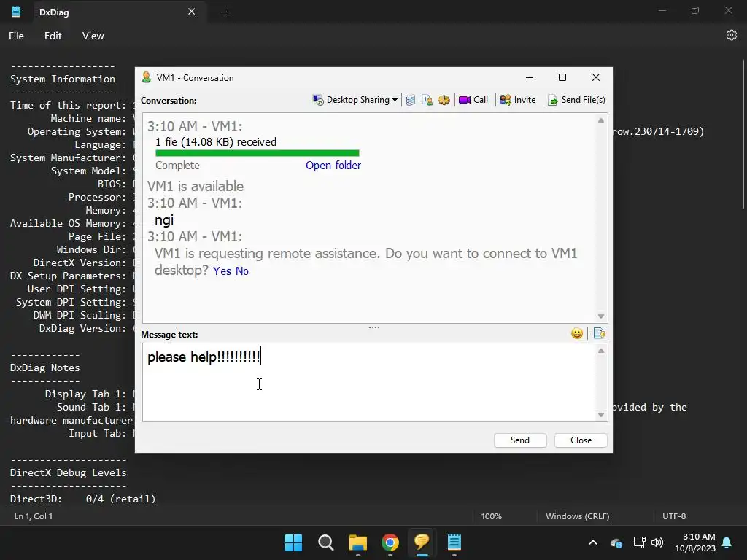Click the network tray icon
Image resolution: width=747 pixels, height=560 pixels.
[x=639, y=542]
